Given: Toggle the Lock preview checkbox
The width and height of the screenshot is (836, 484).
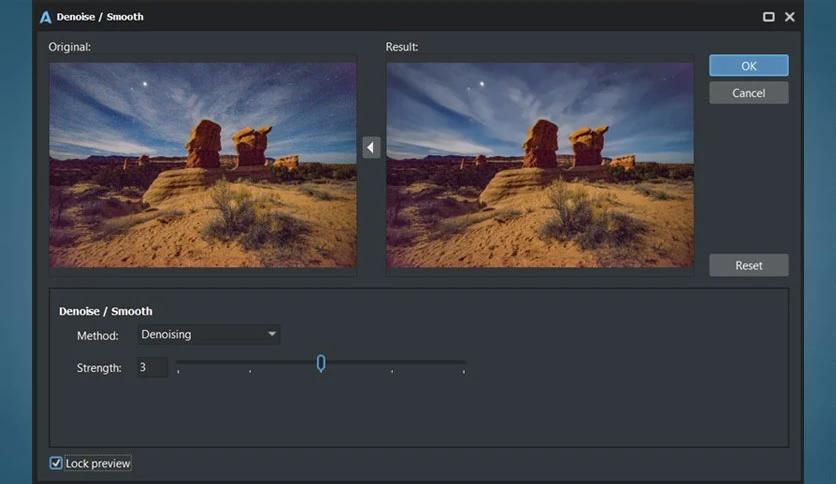Looking at the screenshot, I should tap(56, 463).
